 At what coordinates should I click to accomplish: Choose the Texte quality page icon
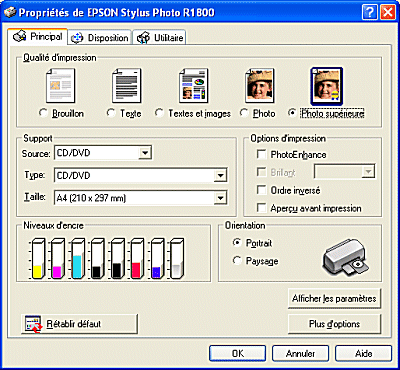pos(127,86)
